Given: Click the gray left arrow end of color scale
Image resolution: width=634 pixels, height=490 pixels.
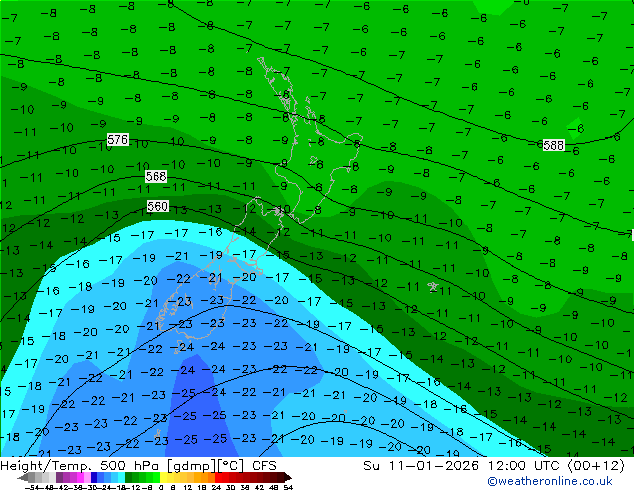Looking at the screenshot, I should tap(22, 478).
